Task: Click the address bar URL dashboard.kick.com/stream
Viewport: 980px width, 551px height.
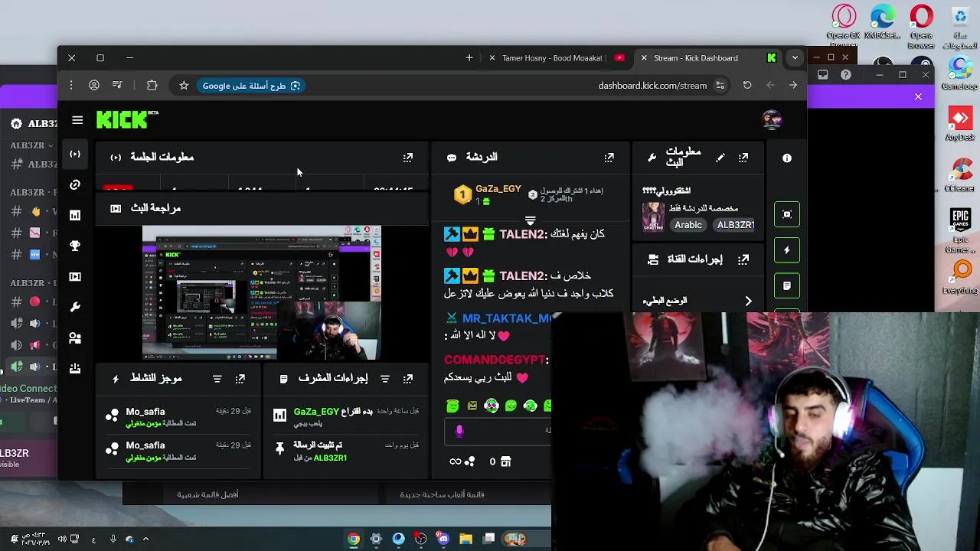Action: (x=652, y=86)
